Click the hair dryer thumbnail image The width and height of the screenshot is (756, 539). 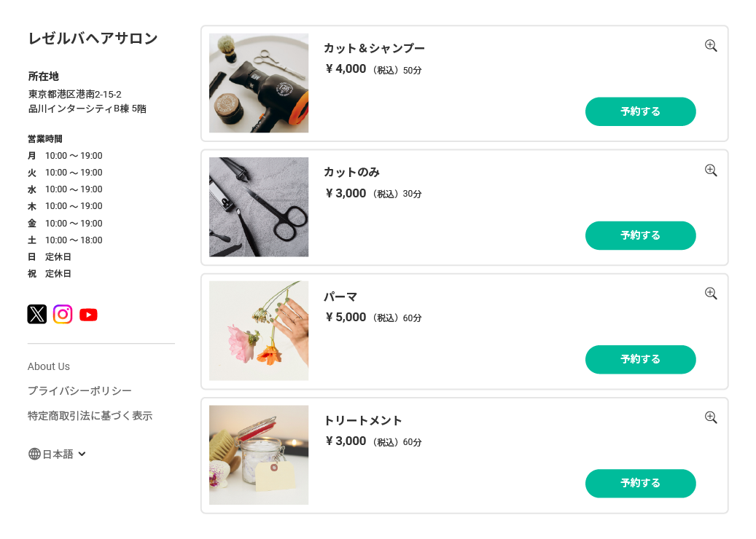coord(259,83)
